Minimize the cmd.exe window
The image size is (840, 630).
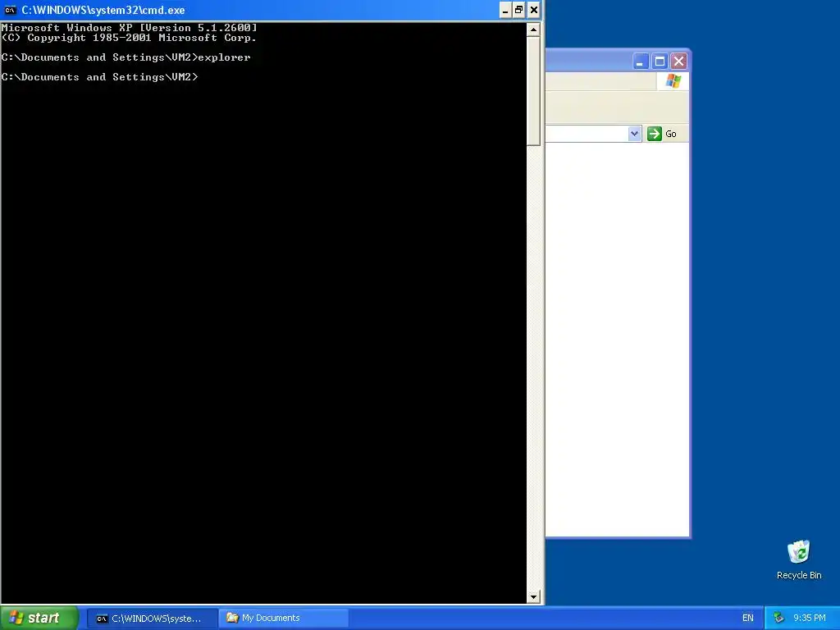pos(505,10)
